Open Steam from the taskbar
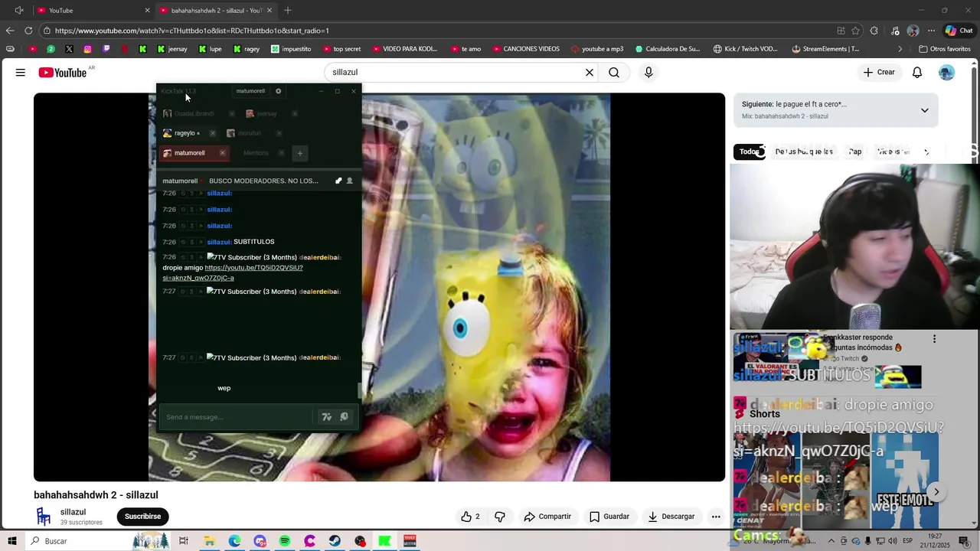 pos(335,541)
